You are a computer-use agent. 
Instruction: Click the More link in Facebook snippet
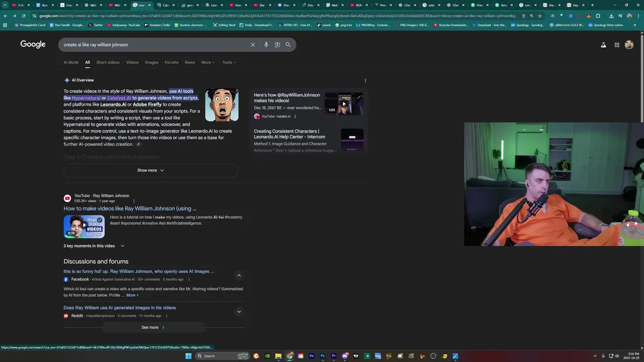[132, 295]
